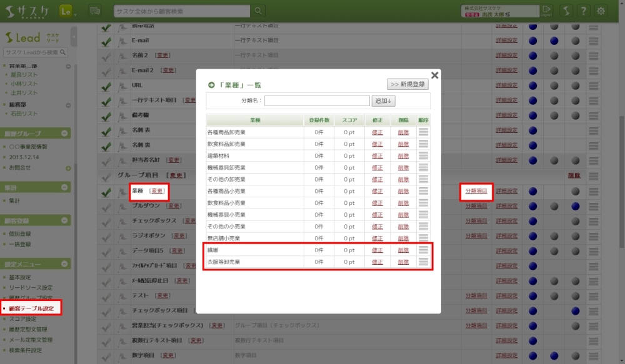Open 顧客テーブル設定 in the settings menu

click(35, 308)
